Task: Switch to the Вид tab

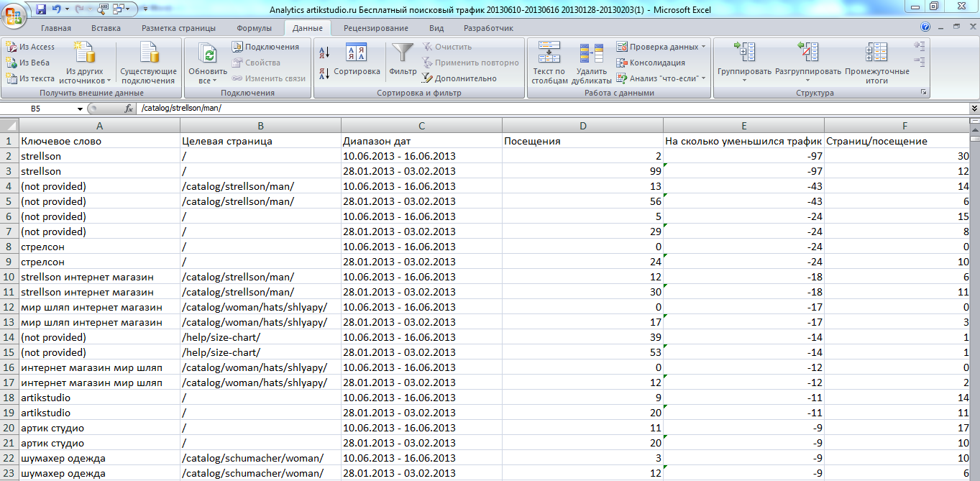Action: (x=436, y=28)
